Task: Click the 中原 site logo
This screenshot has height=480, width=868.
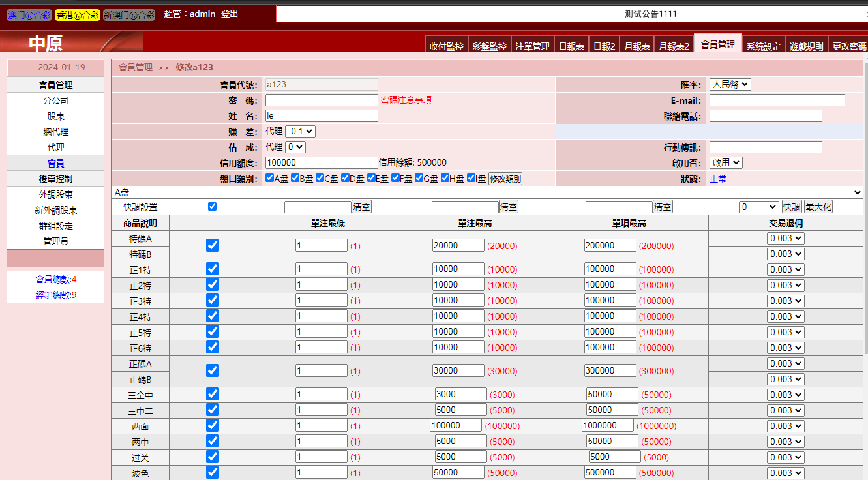Action: coord(46,43)
